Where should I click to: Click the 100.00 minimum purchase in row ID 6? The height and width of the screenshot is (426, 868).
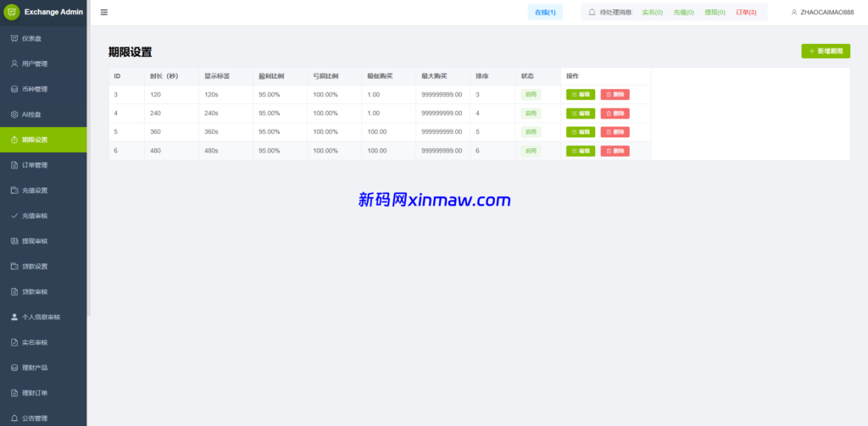pos(377,151)
